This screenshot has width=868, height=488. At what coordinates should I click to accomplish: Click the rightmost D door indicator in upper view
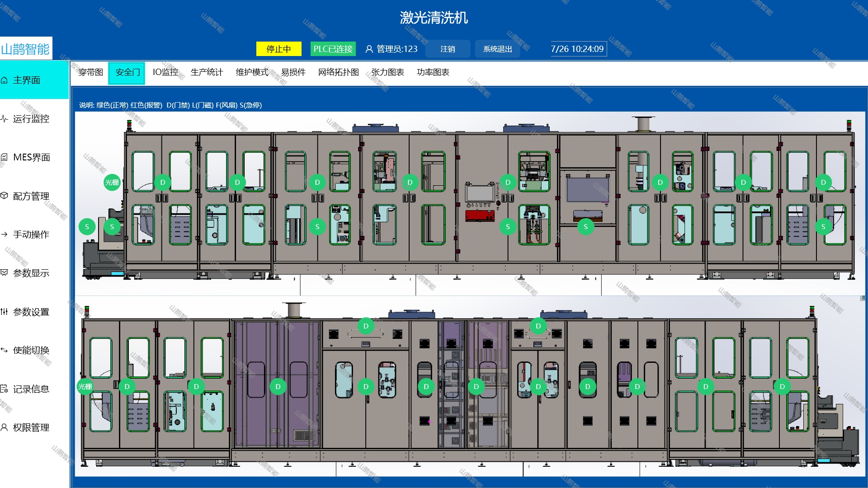tap(823, 183)
